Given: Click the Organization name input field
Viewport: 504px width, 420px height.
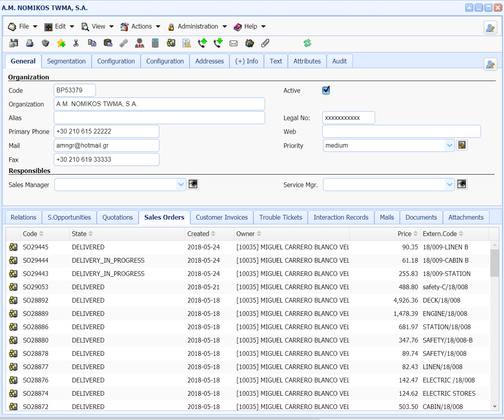Looking at the screenshot, I should [x=159, y=104].
